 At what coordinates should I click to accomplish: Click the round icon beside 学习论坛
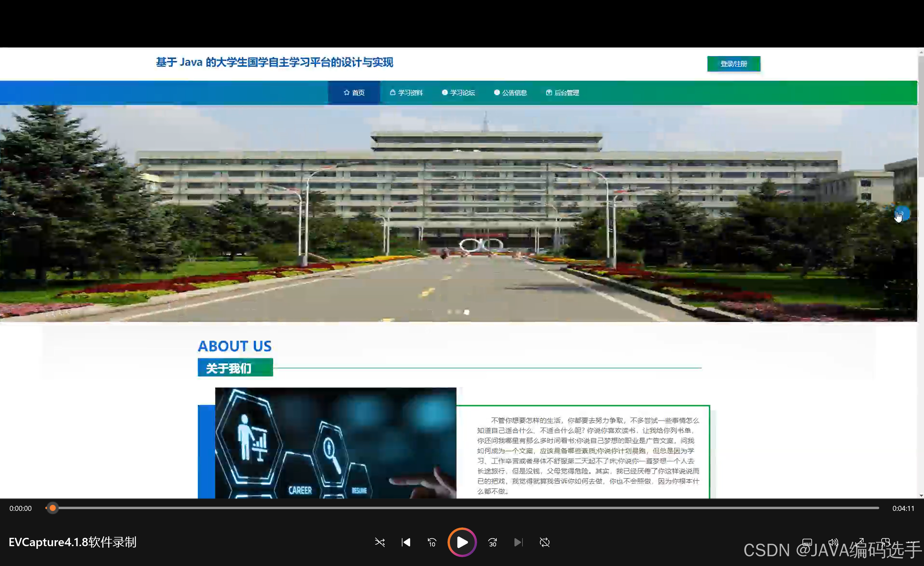(x=445, y=92)
